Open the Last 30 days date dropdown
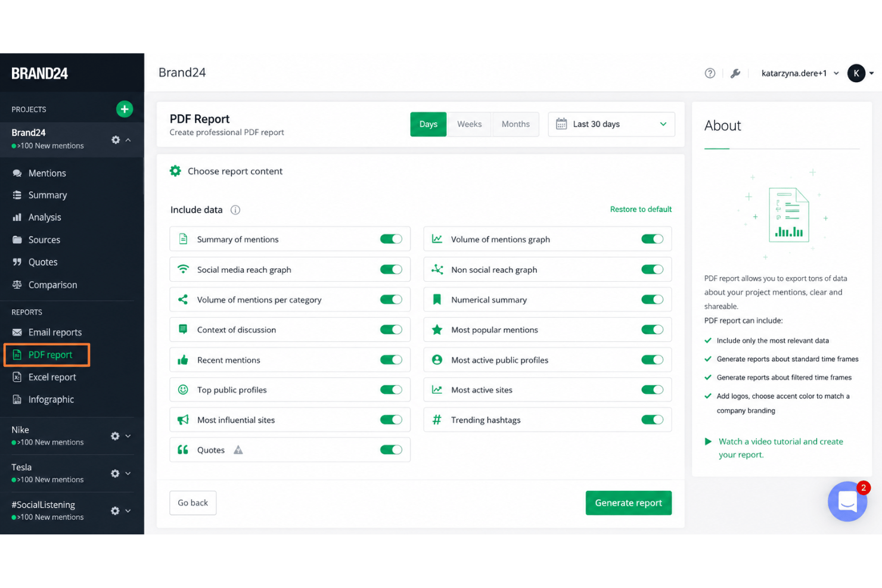The image size is (882, 588). 611,124
